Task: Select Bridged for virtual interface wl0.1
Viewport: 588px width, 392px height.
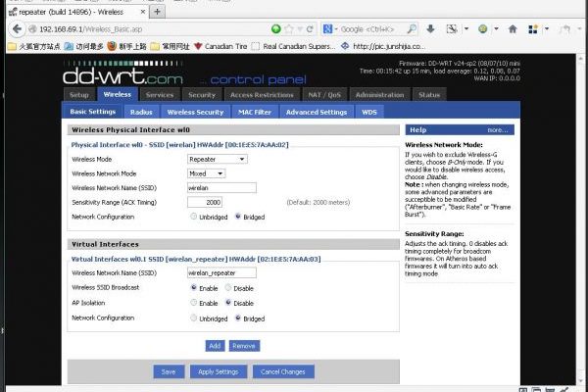Action: click(x=238, y=318)
